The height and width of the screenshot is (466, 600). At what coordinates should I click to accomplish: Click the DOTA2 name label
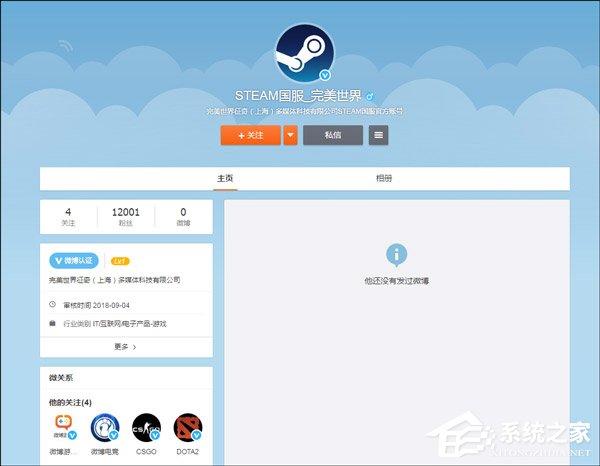(188, 451)
